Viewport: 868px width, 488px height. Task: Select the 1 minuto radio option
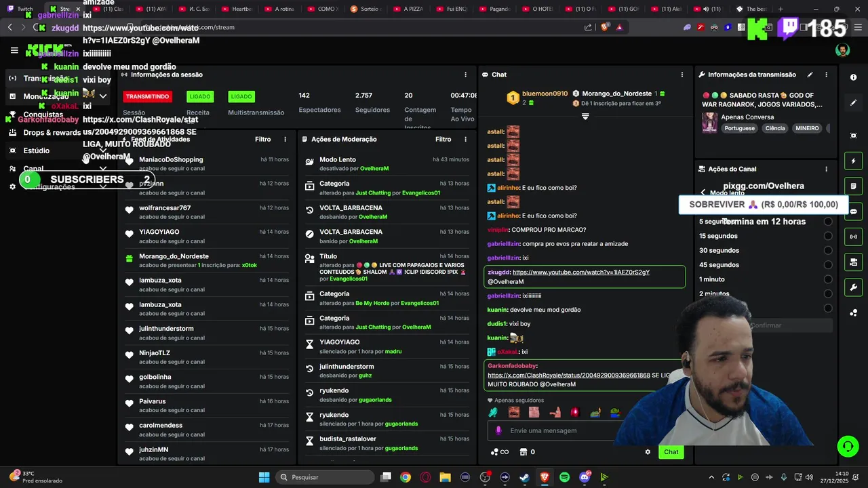pyautogui.click(x=828, y=279)
